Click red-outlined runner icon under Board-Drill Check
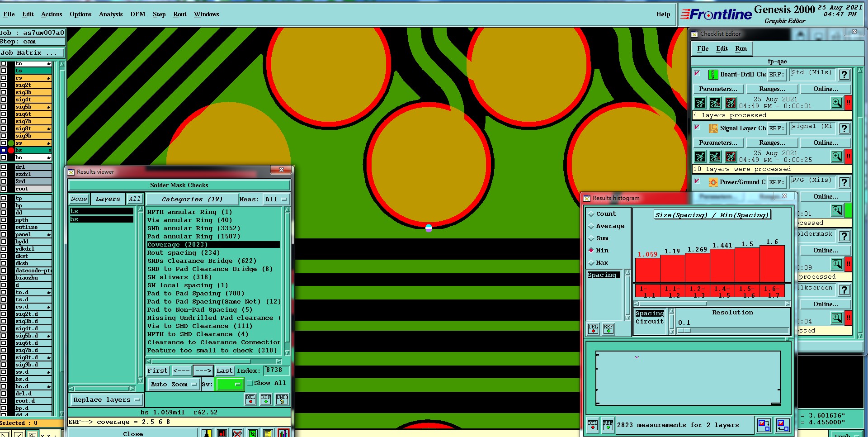This screenshot has width=868, height=437. [x=731, y=103]
